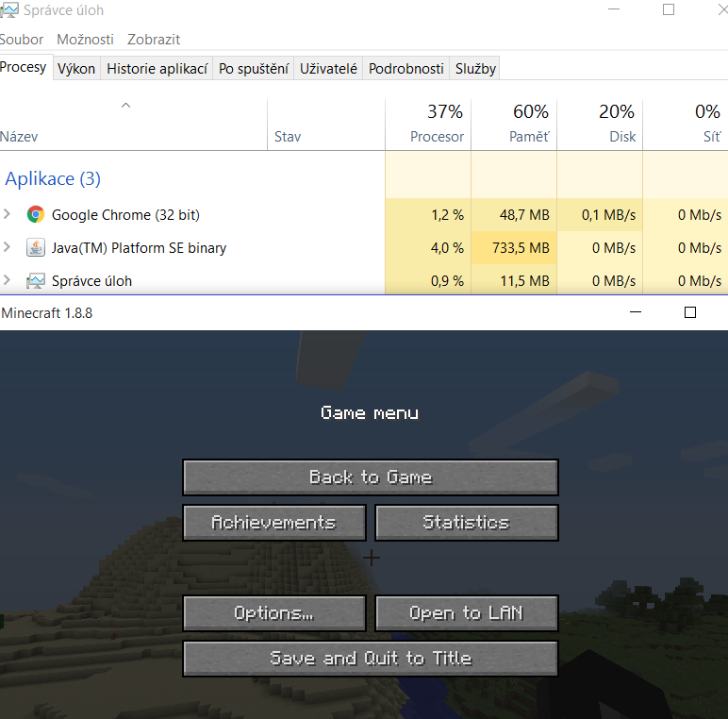
Task: Open the Zobrazit menu
Action: coord(154,40)
